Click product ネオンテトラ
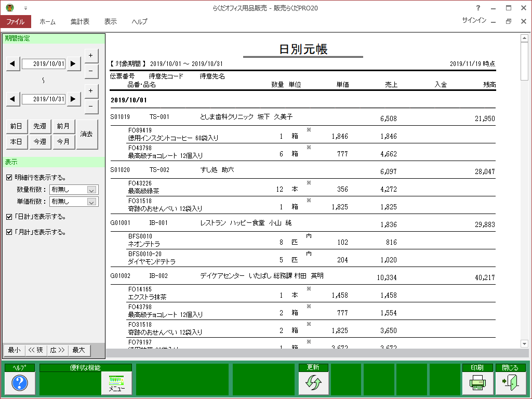 coord(144,244)
